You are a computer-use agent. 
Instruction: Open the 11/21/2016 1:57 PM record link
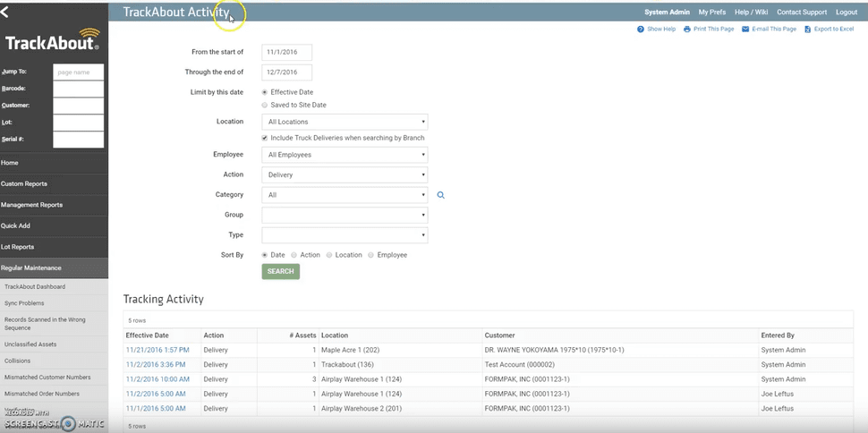157,350
